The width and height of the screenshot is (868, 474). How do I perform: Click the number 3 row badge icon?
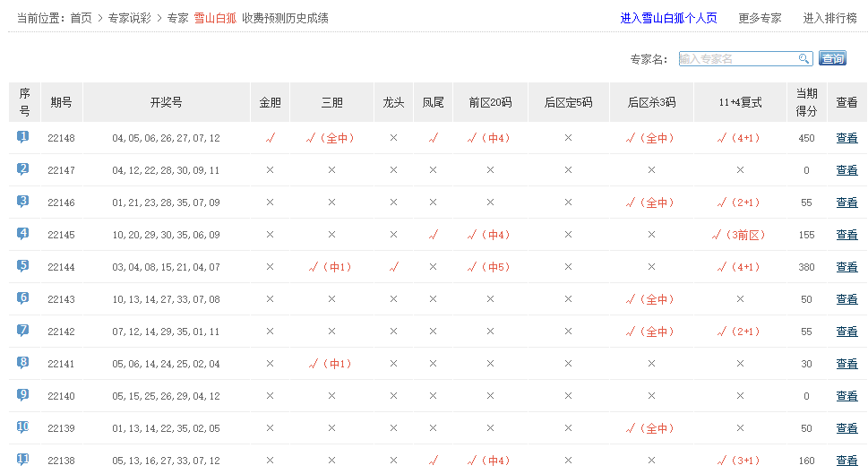[23, 202]
